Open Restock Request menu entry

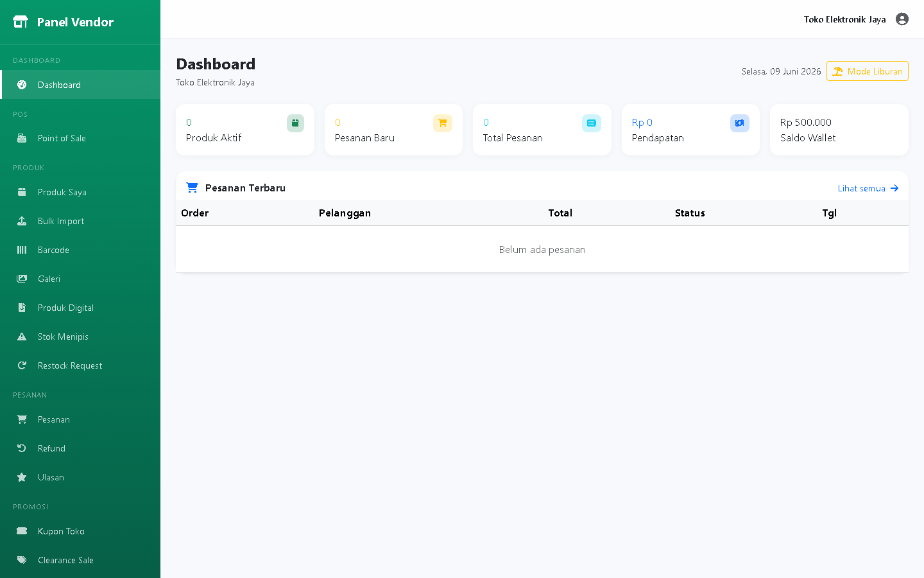click(80, 365)
